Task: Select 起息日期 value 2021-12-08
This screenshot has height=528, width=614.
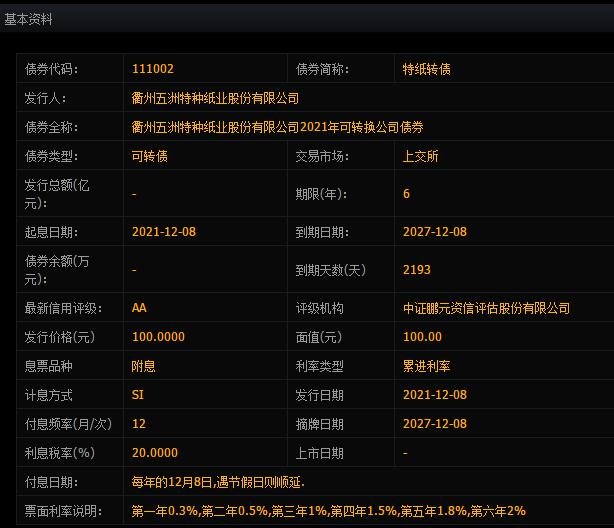Action: [164, 231]
